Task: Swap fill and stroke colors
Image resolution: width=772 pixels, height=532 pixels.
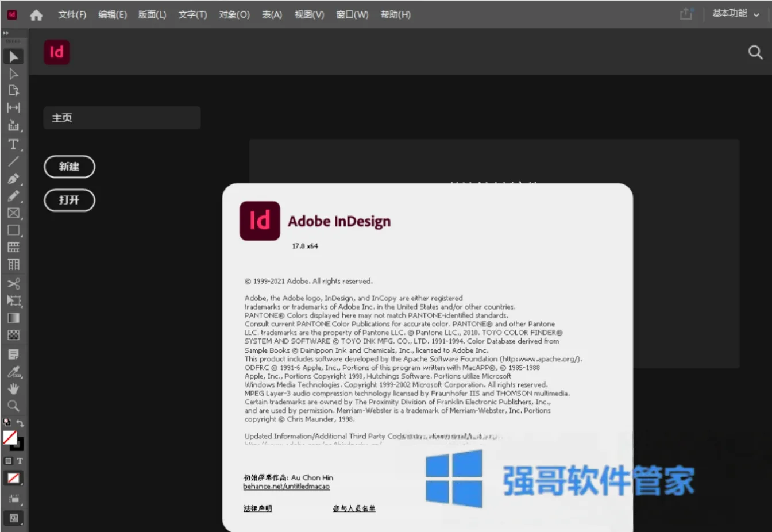Action: click(x=20, y=422)
